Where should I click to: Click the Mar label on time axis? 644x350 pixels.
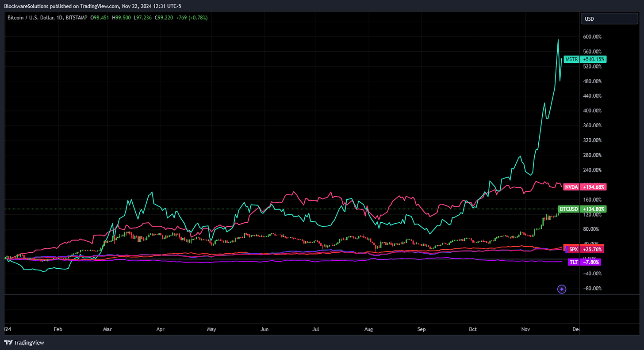(x=108, y=329)
